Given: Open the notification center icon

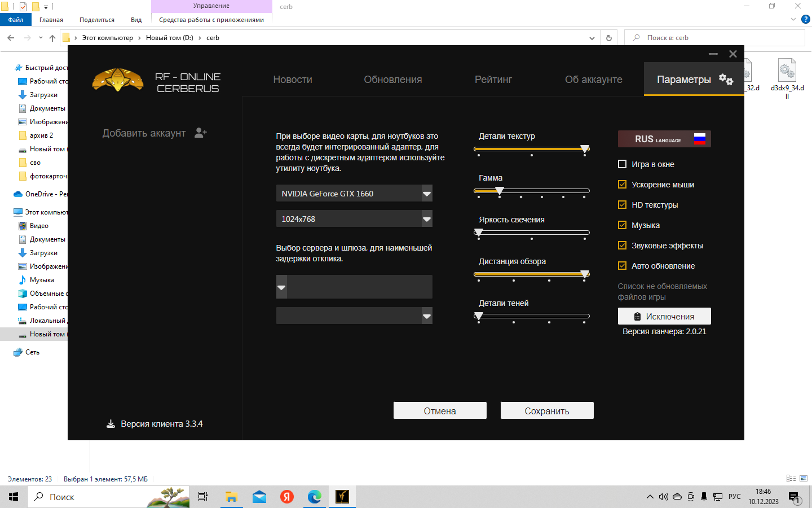Looking at the screenshot, I should tap(795, 497).
